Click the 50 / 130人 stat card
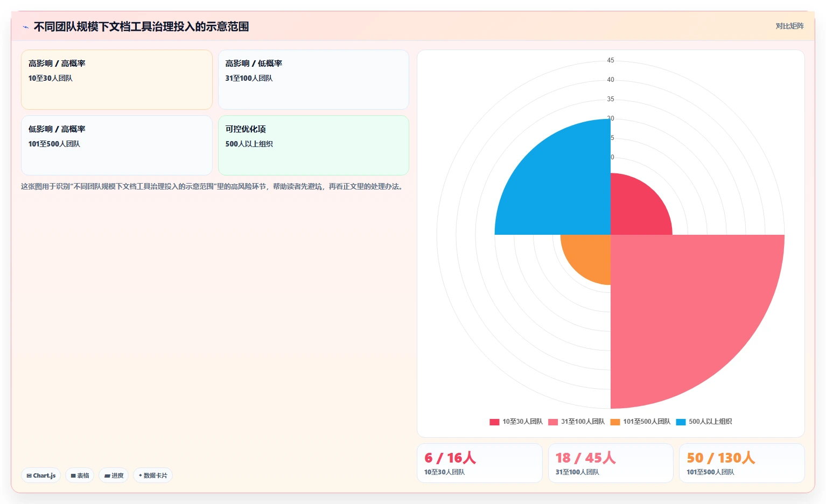Image resolution: width=826 pixels, height=504 pixels. 742,463
